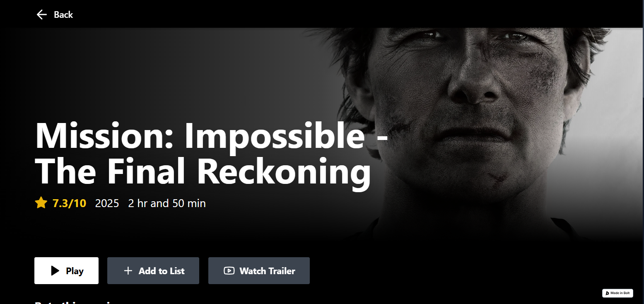The height and width of the screenshot is (304, 644).
Task: Click the partially visible Rate this movie heading
Action: tap(72, 302)
